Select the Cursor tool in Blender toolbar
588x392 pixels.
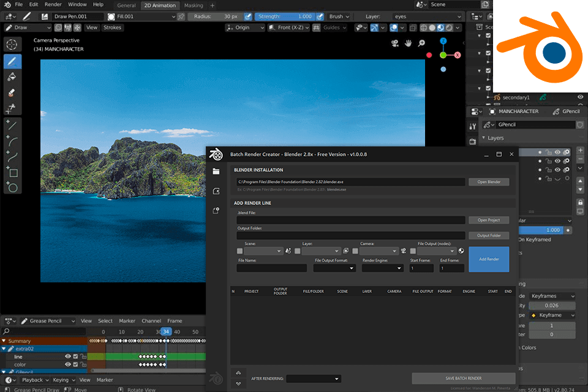[12, 44]
